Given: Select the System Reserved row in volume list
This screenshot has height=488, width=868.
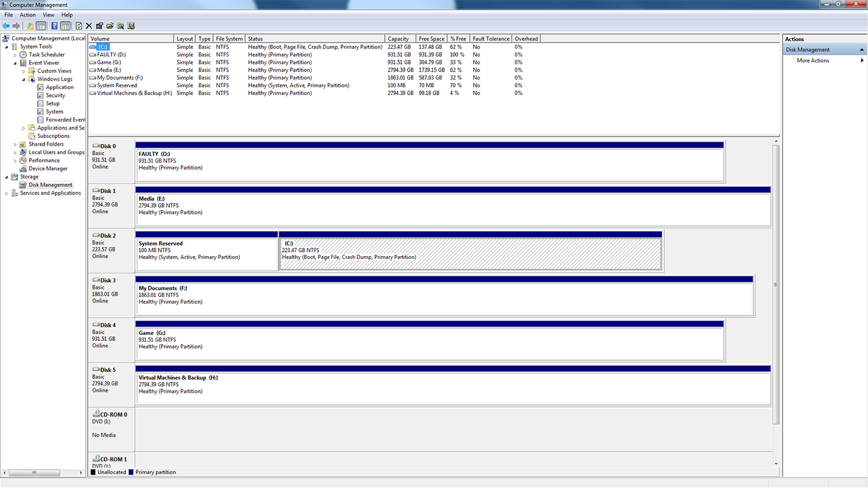Looking at the screenshot, I should click(x=313, y=86).
